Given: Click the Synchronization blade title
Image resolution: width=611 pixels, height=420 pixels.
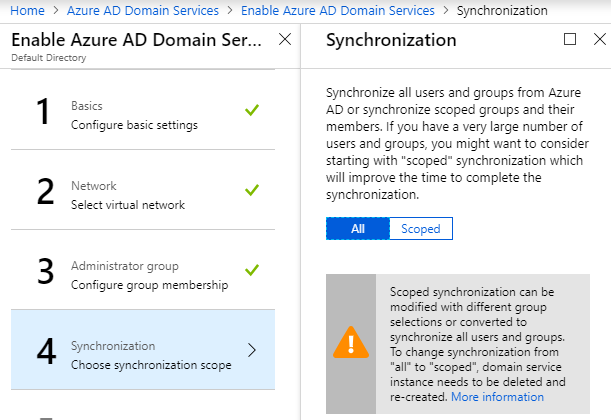Looking at the screenshot, I should coord(391,41).
